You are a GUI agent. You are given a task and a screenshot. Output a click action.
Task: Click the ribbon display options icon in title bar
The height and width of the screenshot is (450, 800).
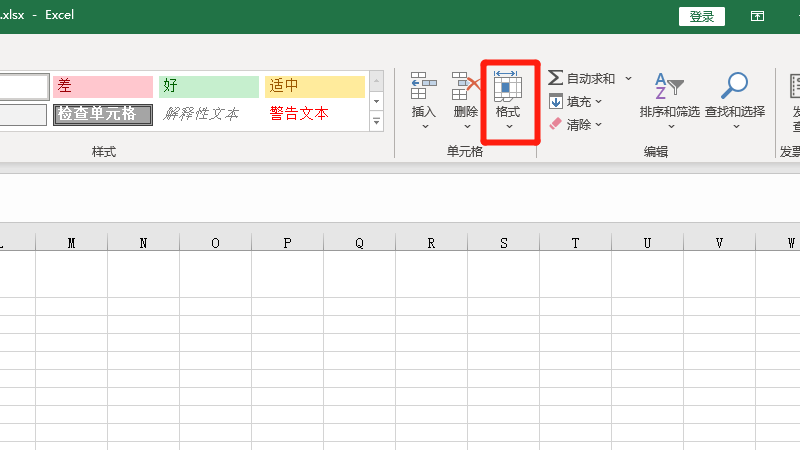pyautogui.click(x=758, y=16)
